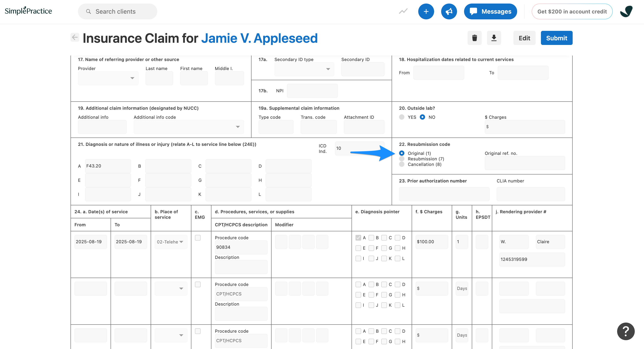Toggle EMG checkbox in first service line
Viewport: 644px width, 349px height.
(198, 238)
